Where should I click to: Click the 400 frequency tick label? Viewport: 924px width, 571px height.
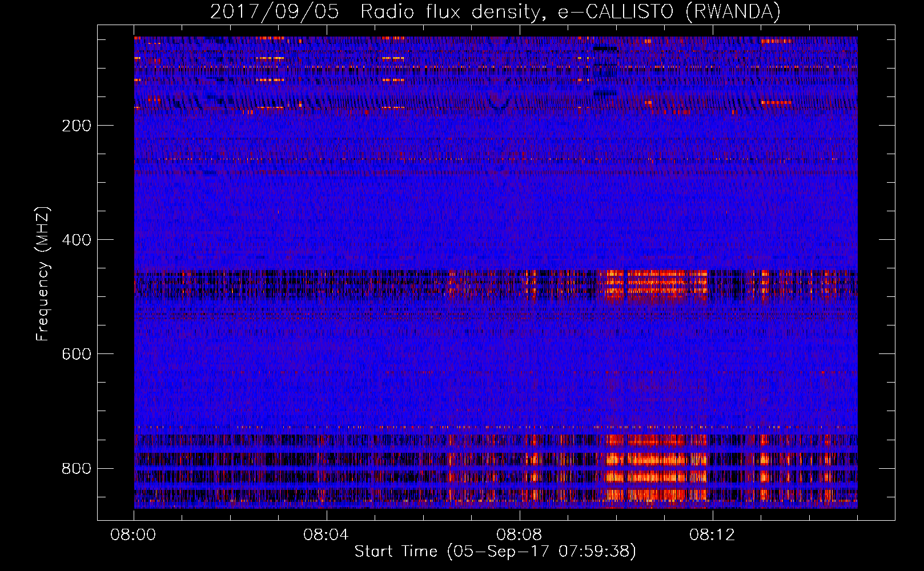(x=77, y=240)
